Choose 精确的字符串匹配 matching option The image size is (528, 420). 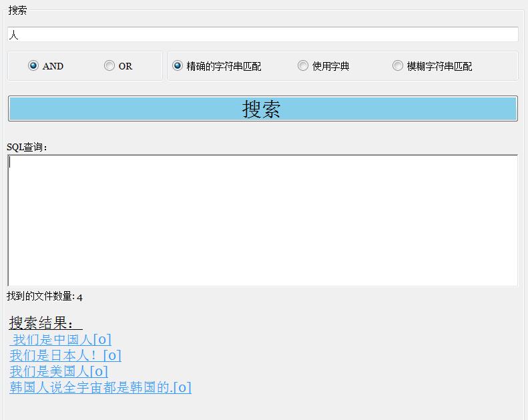pyautogui.click(x=178, y=65)
